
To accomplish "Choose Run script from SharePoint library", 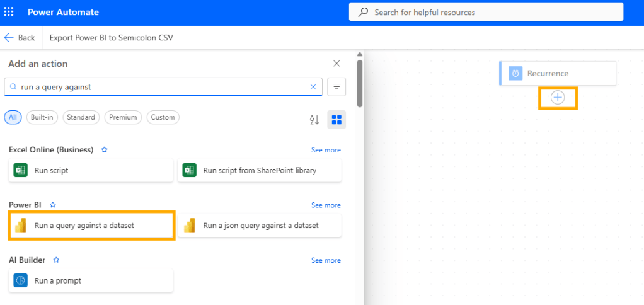I will (259, 170).
